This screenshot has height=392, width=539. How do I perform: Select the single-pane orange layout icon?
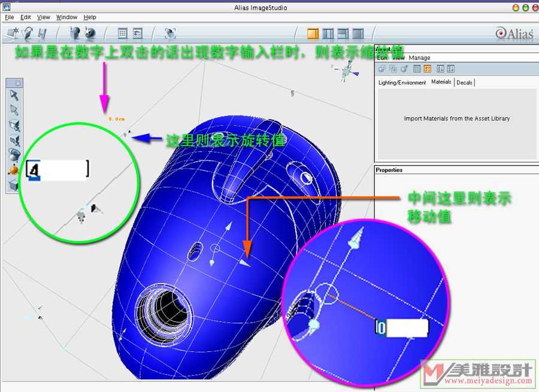[313, 34]
